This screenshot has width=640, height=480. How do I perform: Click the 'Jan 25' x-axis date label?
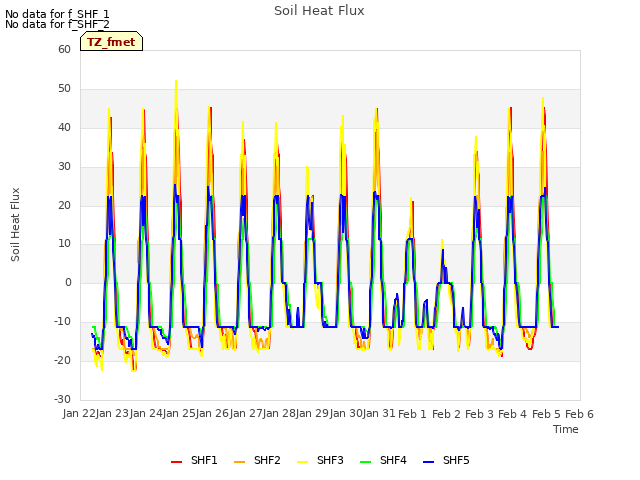pos(179,413)
